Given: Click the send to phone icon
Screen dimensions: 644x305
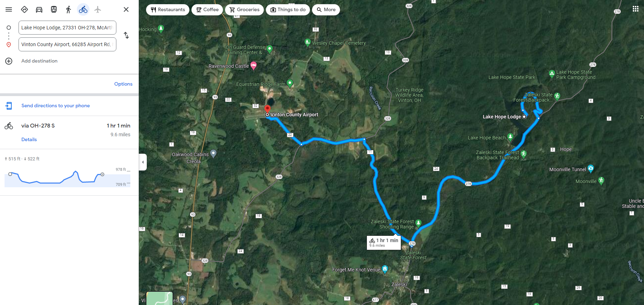Looking at the screenshot, I should click(x=9, y=106).
